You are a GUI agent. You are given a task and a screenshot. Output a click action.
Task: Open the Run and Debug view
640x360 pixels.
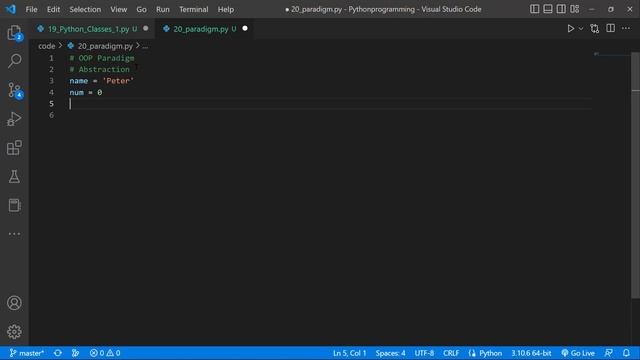(14, 119)
